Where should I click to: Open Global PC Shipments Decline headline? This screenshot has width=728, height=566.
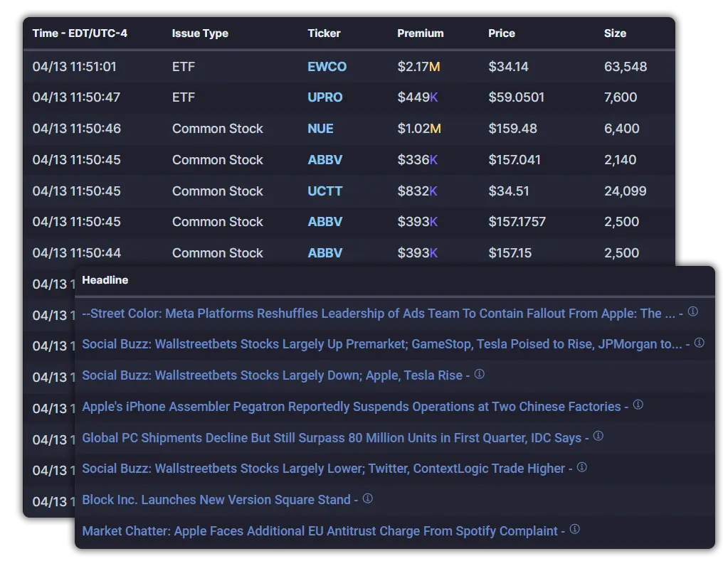click(x=332, y=438)
